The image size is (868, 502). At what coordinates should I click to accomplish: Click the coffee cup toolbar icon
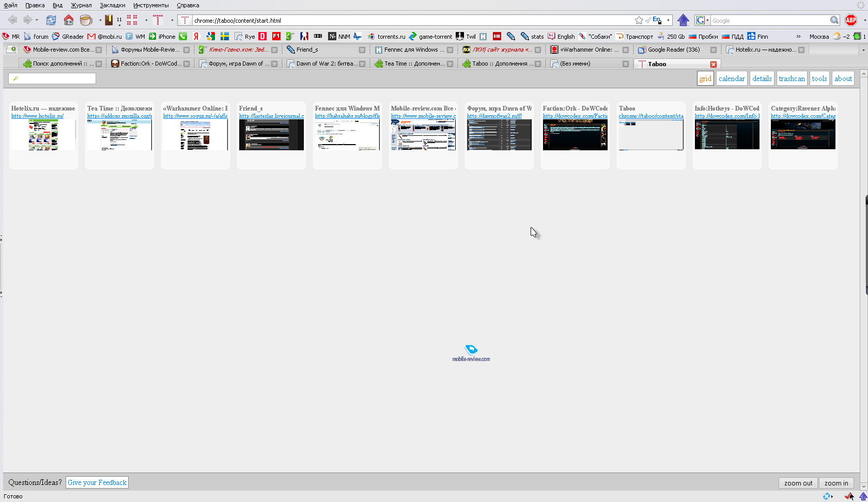pyautogui.click(x=86, y=20)
